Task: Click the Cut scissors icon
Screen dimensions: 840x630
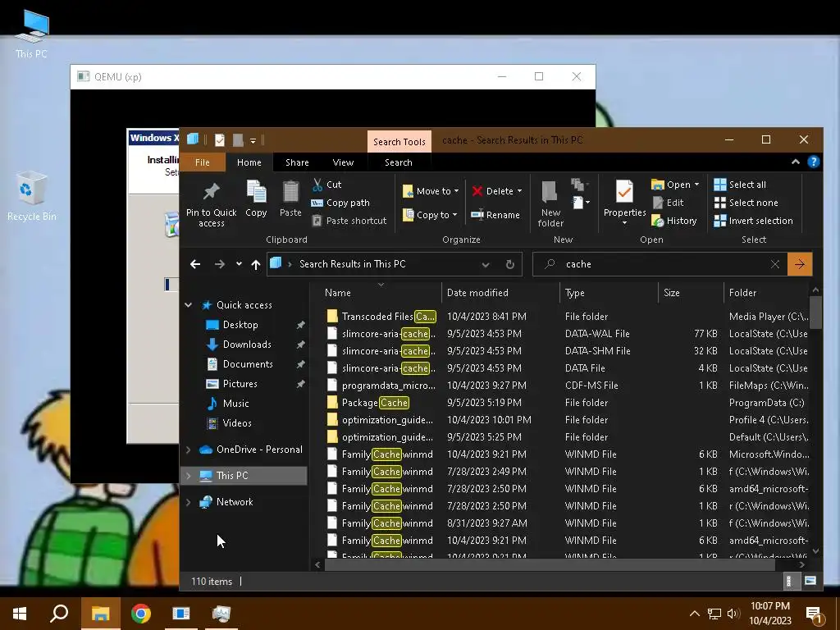Action: pyautogui.click(x=317, y=185)
